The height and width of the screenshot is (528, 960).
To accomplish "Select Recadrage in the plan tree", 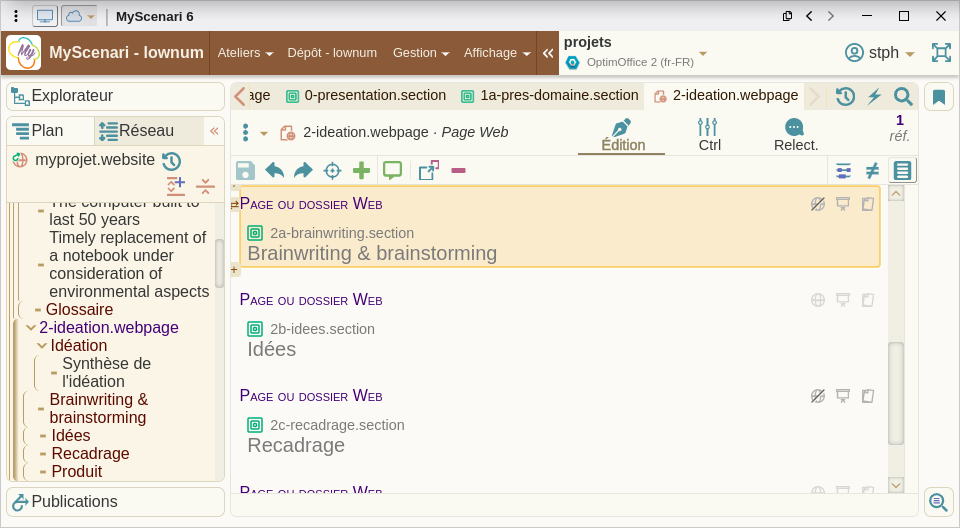I will (90, 454).
